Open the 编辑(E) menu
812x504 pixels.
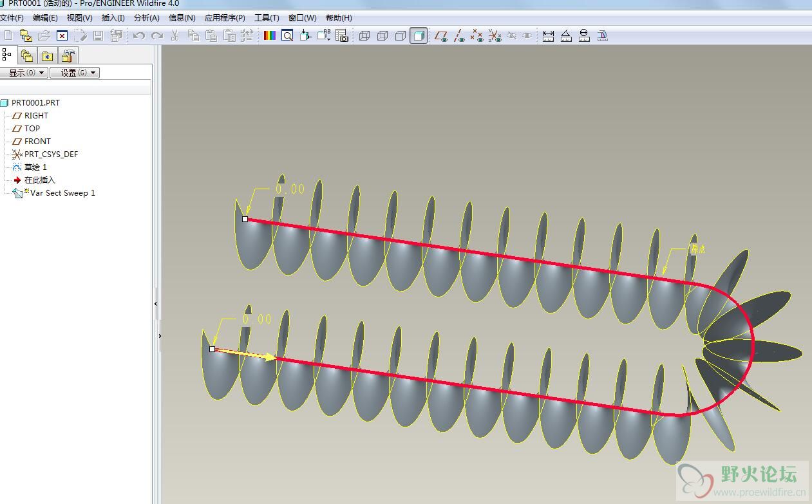point(45,18)
